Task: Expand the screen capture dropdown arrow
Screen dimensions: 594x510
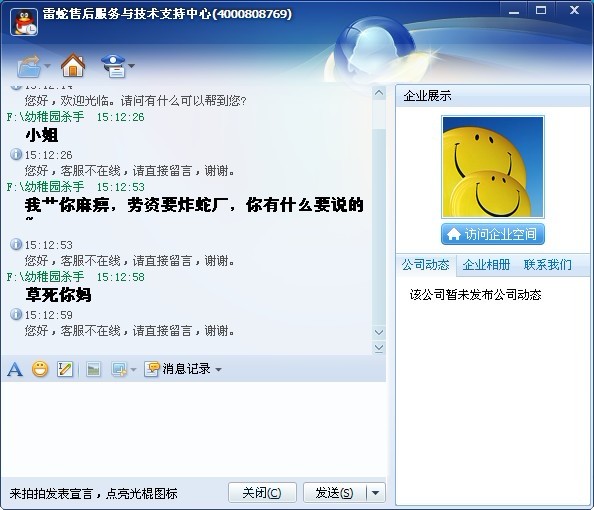Action: pos(133,369)
